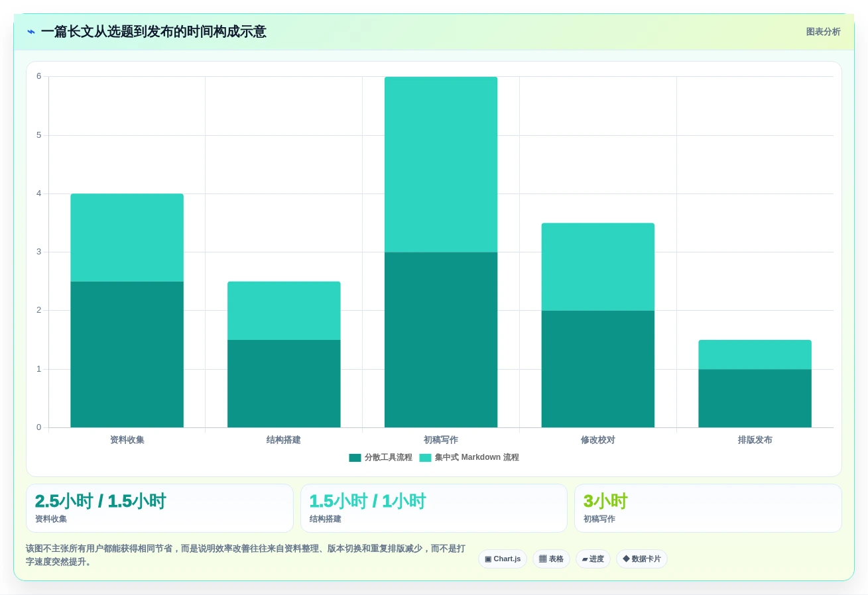Click the square icon in Chart.js chip
868x595 pixels.
coord(488,559)
